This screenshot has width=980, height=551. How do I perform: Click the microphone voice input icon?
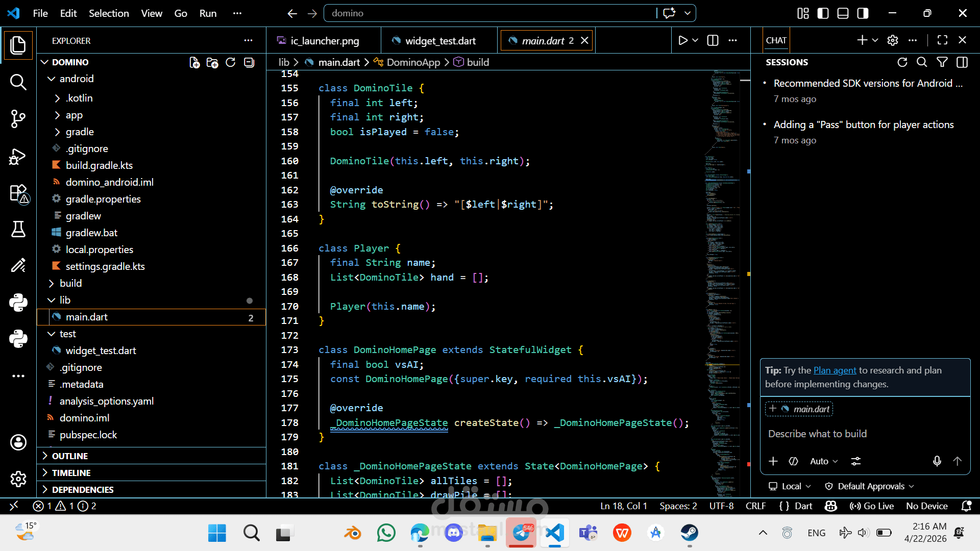937,461
